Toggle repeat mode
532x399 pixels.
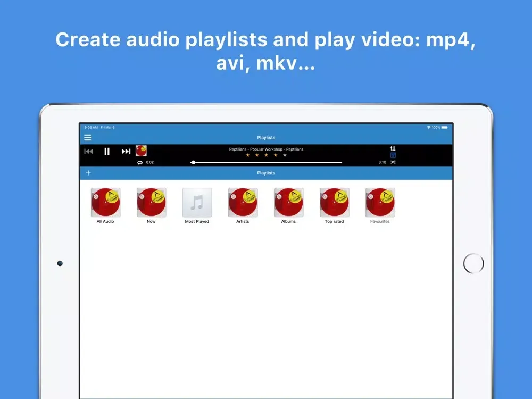click(140, 162)
